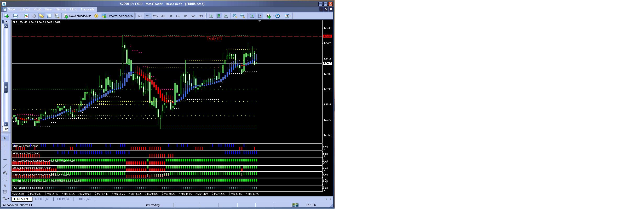644x217 pixels.
Task: Toggle the Navigator panel folder-star icon
Action: coord(42,16)
